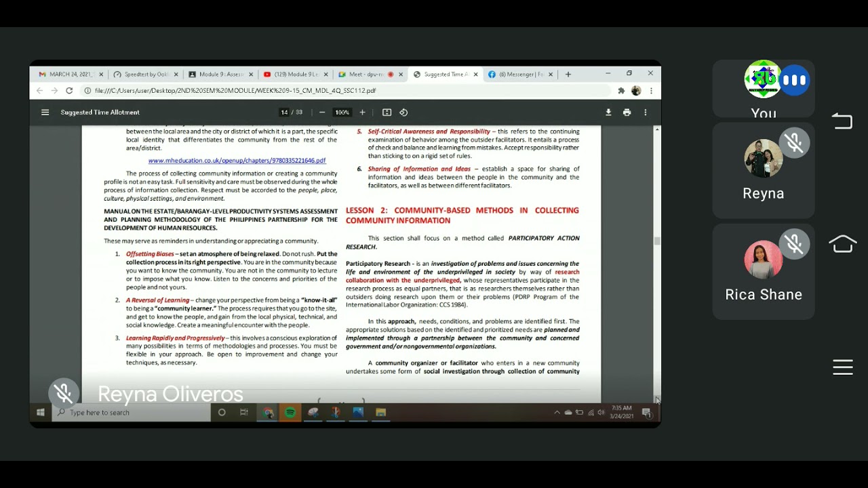The image size is (868, 488).
Task: Click the blue audio indicator on your tile
Action: click(794, 81)
